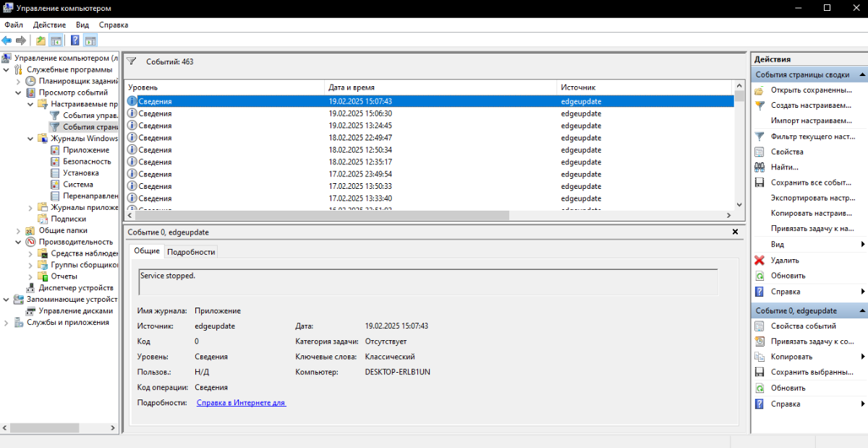Switch to the Подробности tab
This screenshot has width=868, height=448.
tap(191, 252)
